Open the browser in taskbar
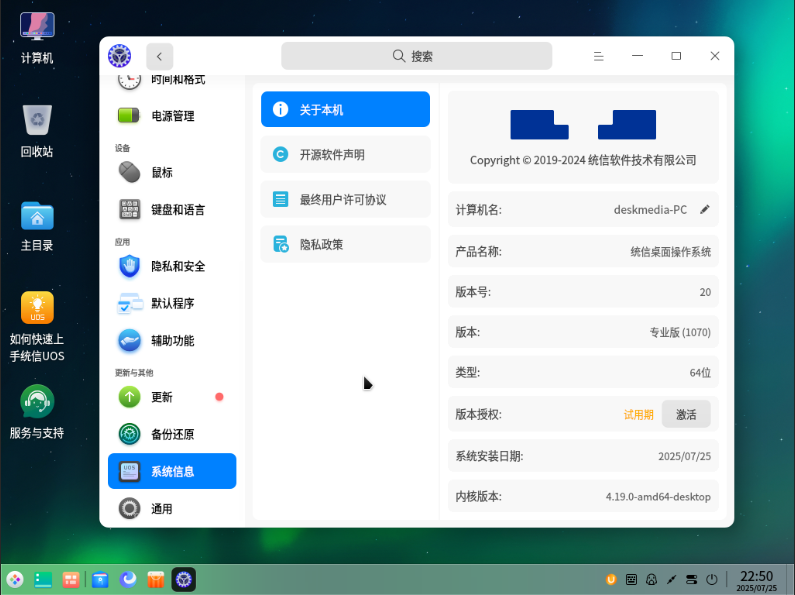795x595 pixels. [128, 579]
